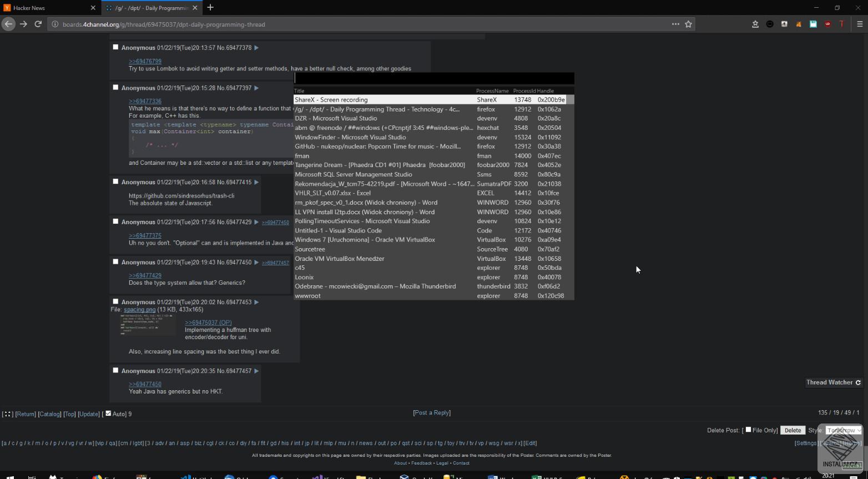
Task: Click the browser forward arrow
Action: (23, 24)
